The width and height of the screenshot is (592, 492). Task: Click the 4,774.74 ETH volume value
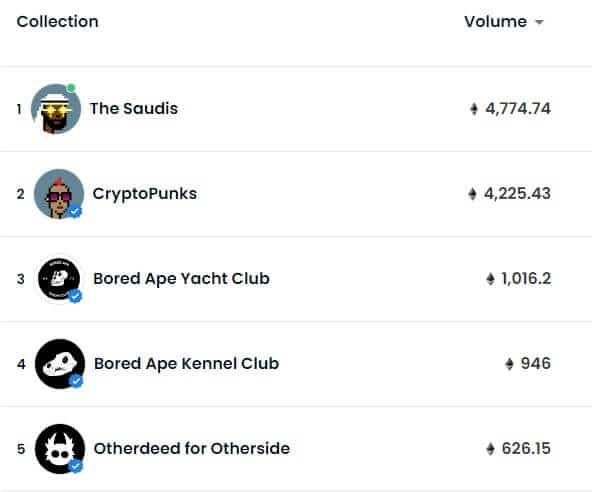pos(518,109)
